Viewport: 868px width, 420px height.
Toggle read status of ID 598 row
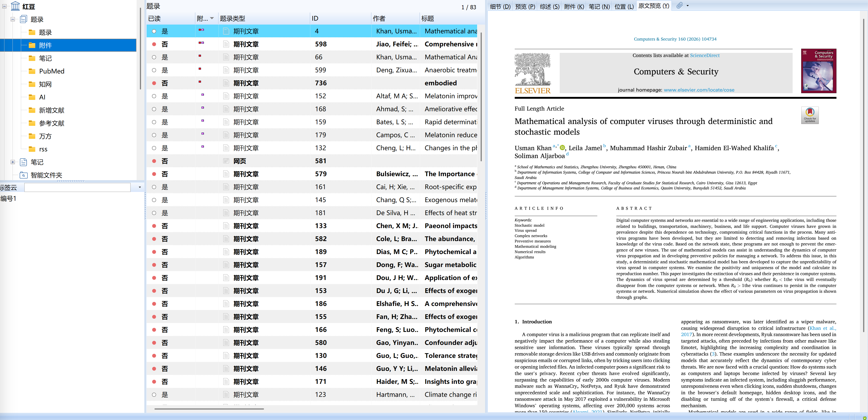pos(154,44)
